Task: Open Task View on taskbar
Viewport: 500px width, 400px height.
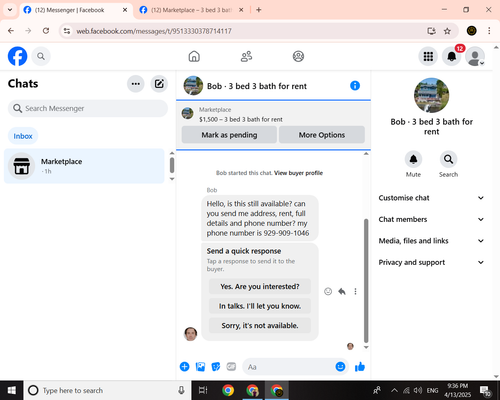Action: [203, 390]
